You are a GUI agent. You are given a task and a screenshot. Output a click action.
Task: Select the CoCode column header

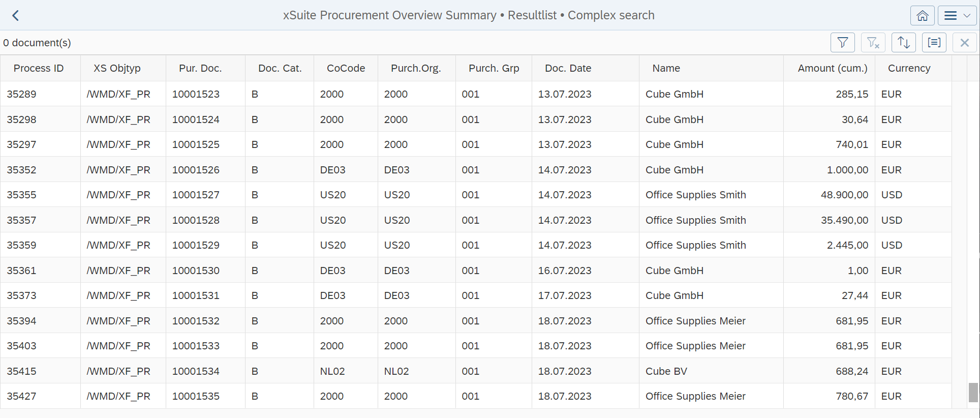click(346, 68)
